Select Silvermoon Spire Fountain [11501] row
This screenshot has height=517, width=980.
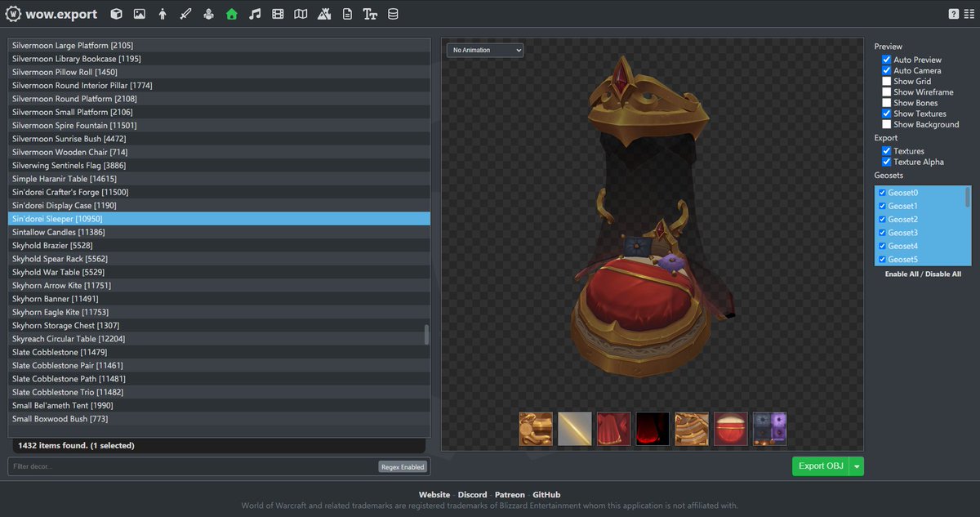219,126
